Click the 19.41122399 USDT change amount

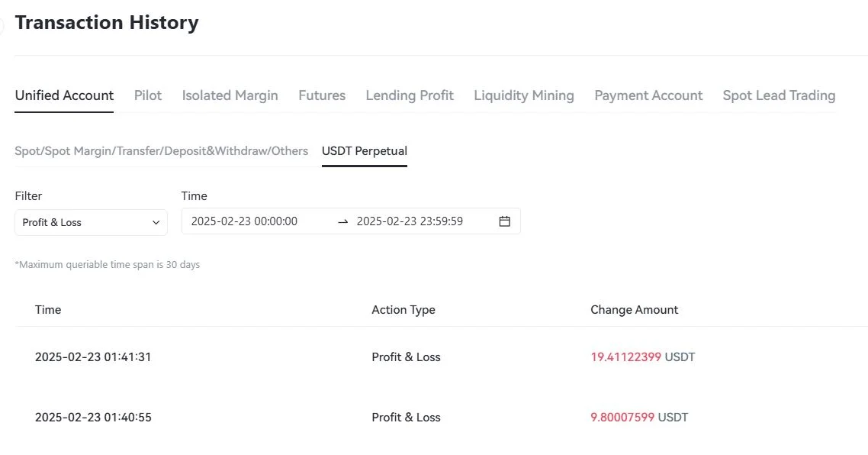click(x=642, y=357)
